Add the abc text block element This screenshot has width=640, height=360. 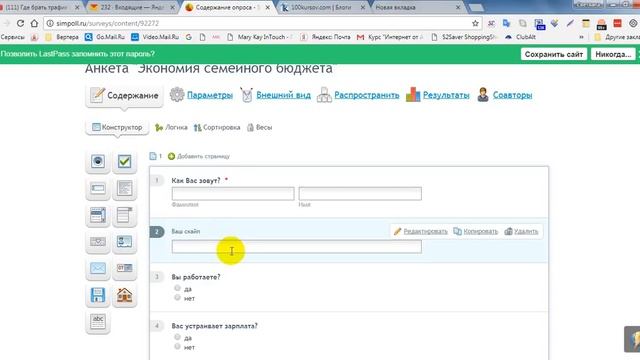tap(98, 322)
